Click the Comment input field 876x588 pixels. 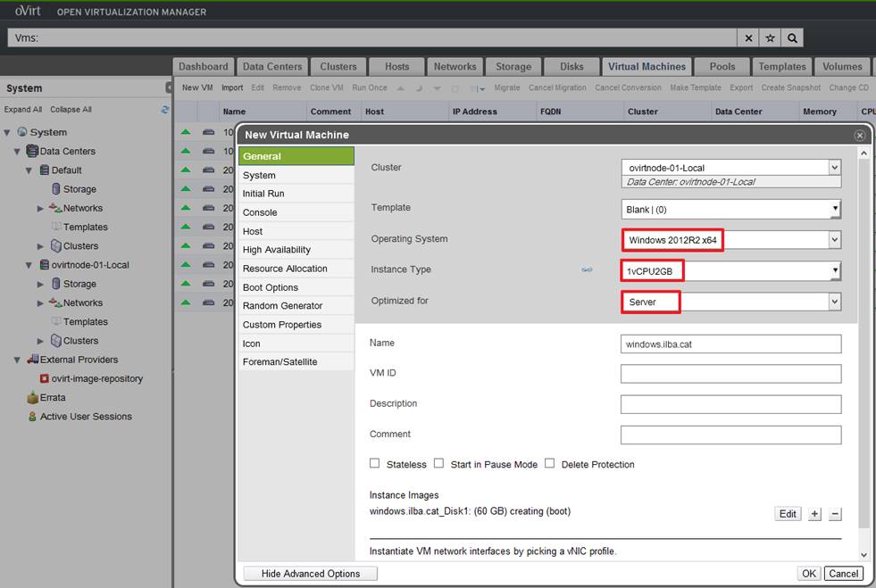730,435
